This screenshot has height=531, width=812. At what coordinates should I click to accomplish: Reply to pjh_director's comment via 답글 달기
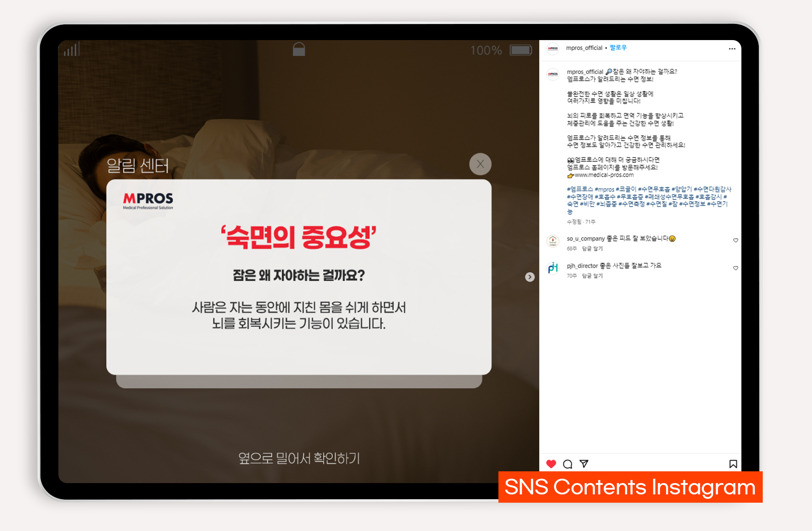[592, 276]
